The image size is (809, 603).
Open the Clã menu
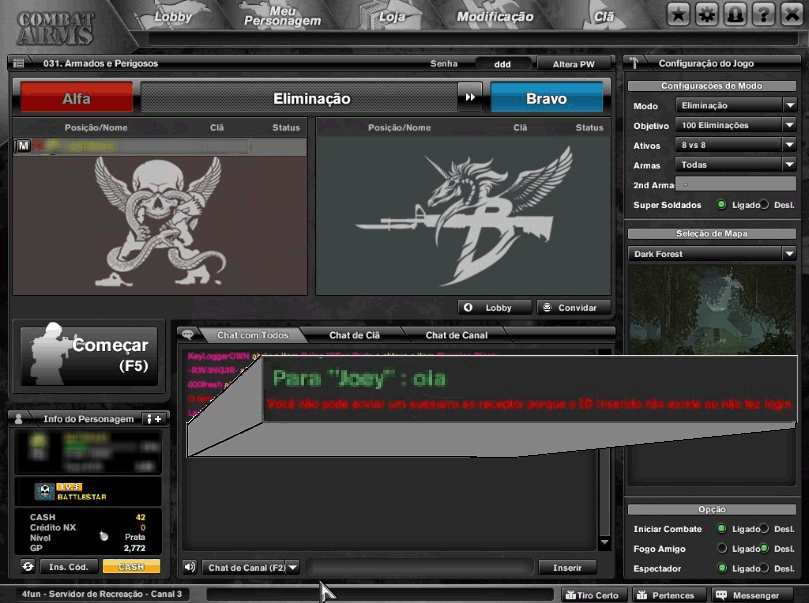[x=604, y=17]
